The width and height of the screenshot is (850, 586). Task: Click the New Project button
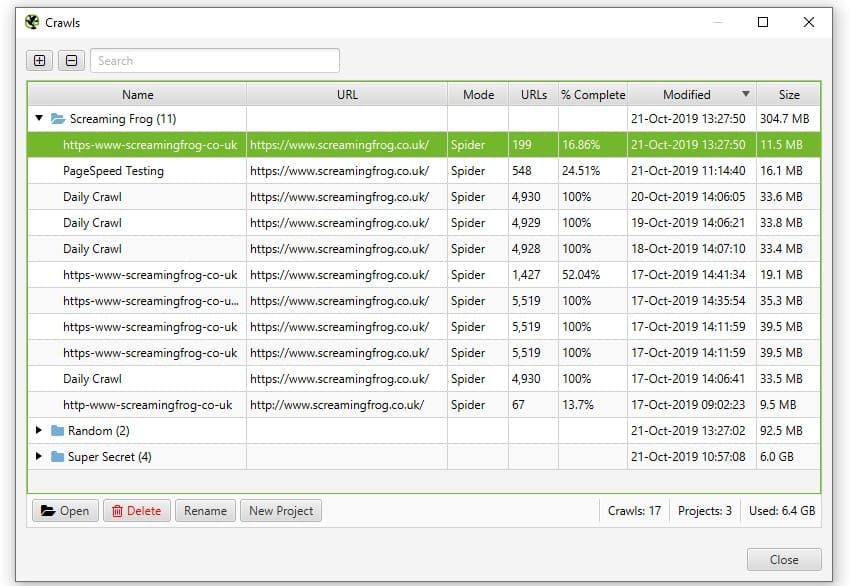(283, 510)
